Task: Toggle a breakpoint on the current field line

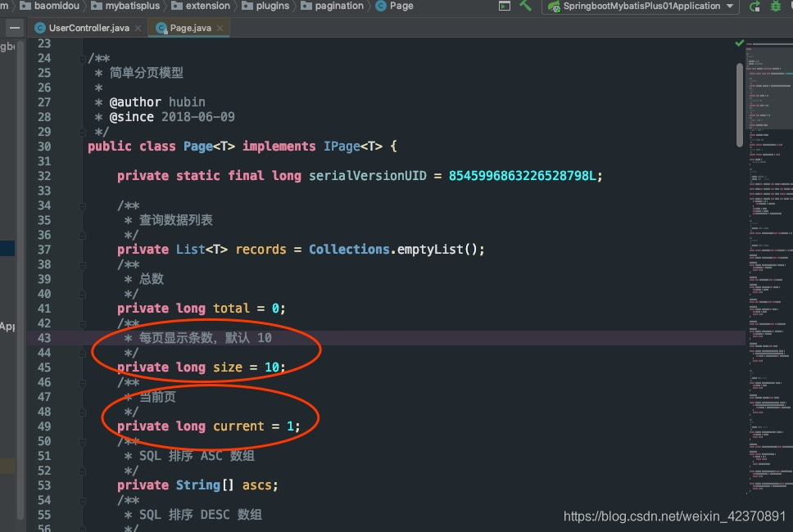Action: tap(72, 426)
